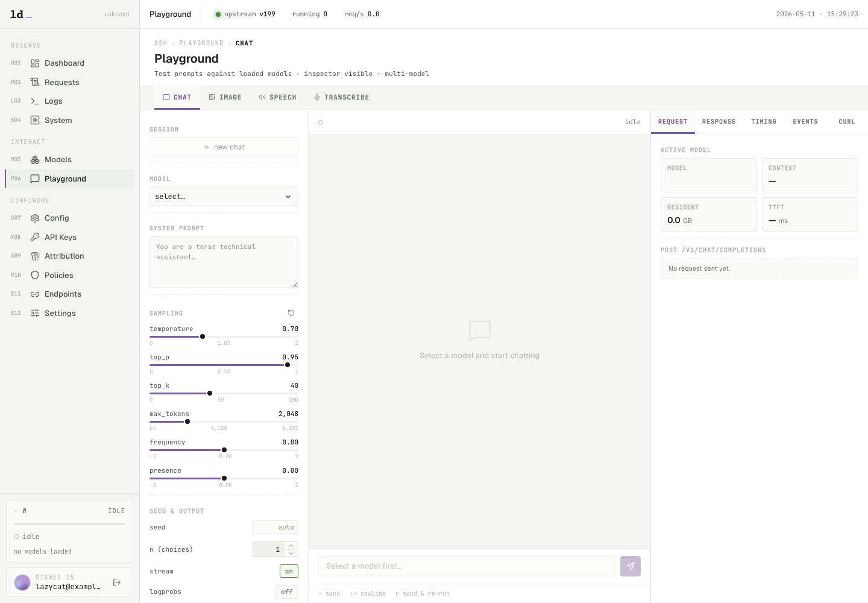The width and height of the screenshot is (868, 603).
Task: Adjust the frequency penalty slider
Action: click(224, 450)
